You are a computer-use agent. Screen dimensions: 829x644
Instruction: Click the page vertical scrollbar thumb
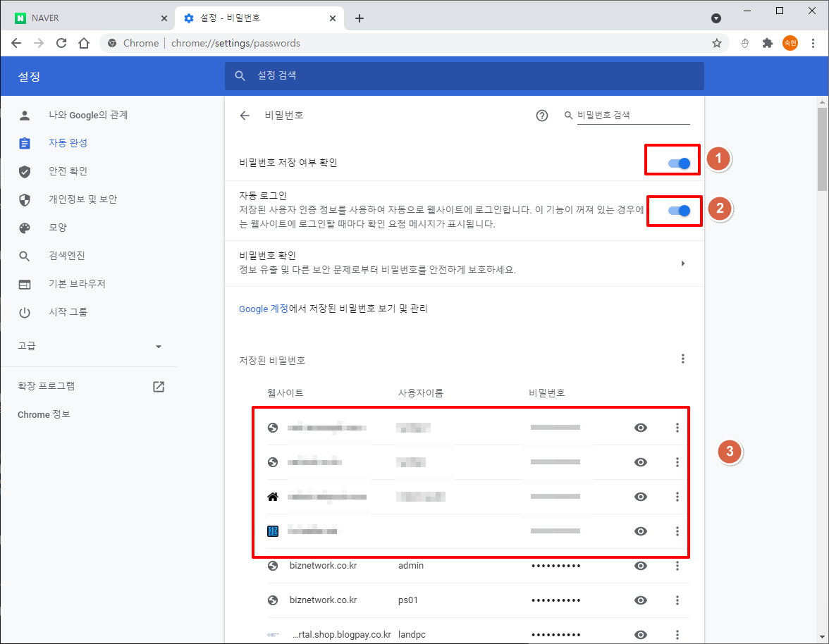pyautogui.click(x=822, y=149)
